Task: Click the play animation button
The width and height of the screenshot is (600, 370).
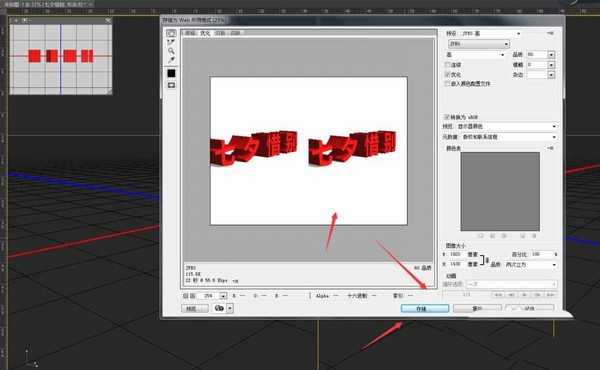Action: pyautogui.click(x=524, y=295)
